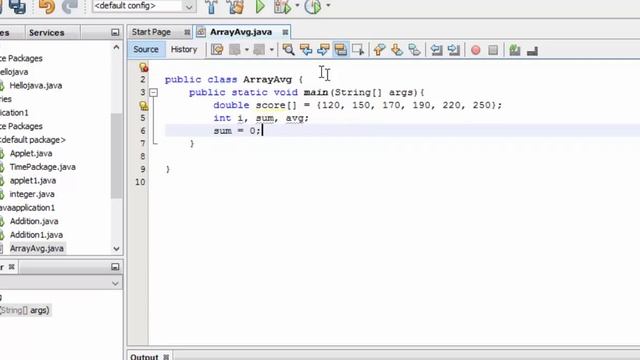Open Hellojava.java in project tree
Image resolution: width=640 pixels, height=360 pixels.
pos(36,85)
